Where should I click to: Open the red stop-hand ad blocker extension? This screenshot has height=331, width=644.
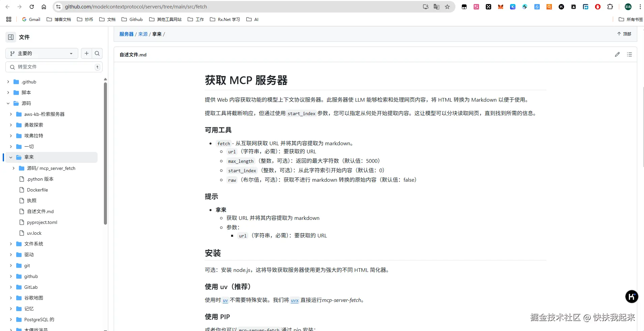pyautogui.click(x=598, y=7)
